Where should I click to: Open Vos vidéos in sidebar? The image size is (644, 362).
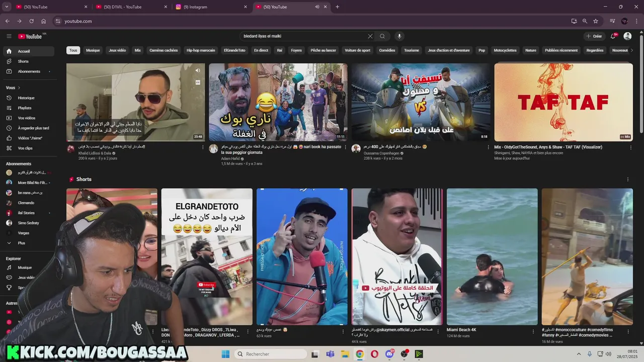(28, 118)
